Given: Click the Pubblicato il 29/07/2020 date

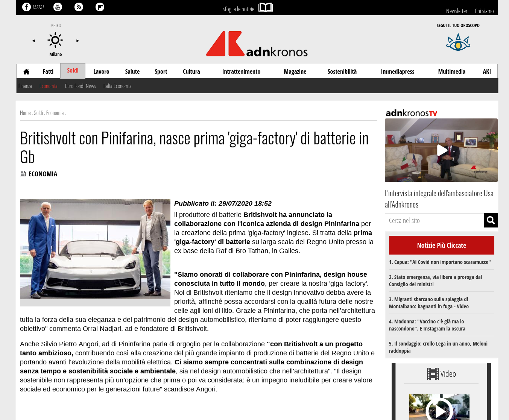Looking at the screenshot, I should (223, 203).
